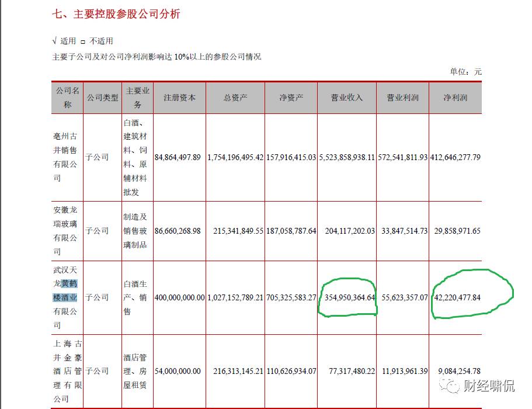Click operating profit 572,541,811.93
This screenshot has width=532, height=409.
(x=403, y=158)
